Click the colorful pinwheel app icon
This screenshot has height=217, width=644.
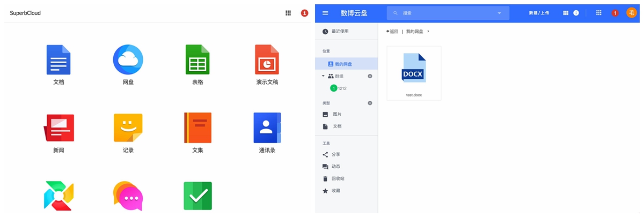(58, 196)
